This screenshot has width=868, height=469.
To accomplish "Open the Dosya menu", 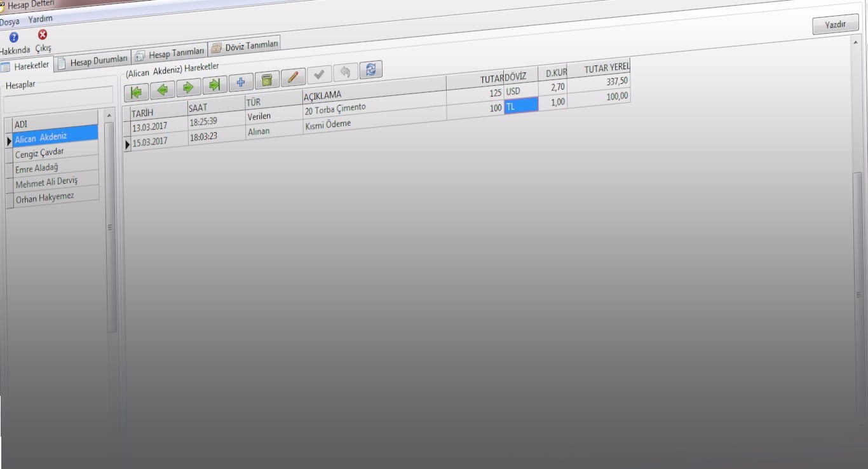I will coord(10,22).
